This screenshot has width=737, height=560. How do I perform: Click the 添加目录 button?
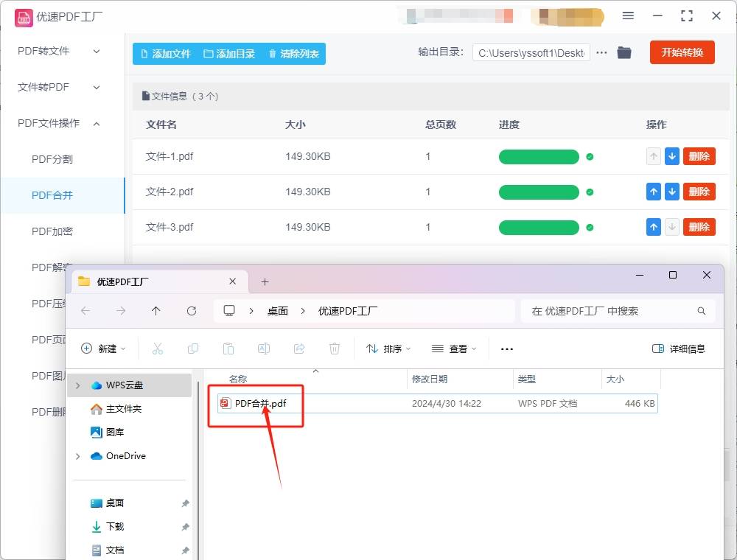[x=229, y=54]
